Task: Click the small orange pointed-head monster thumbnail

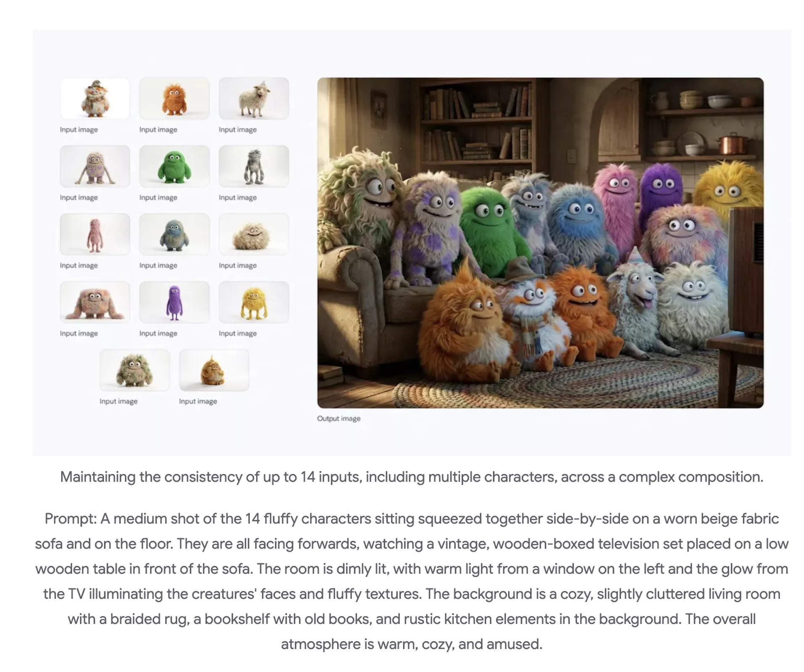Action: 214,370
